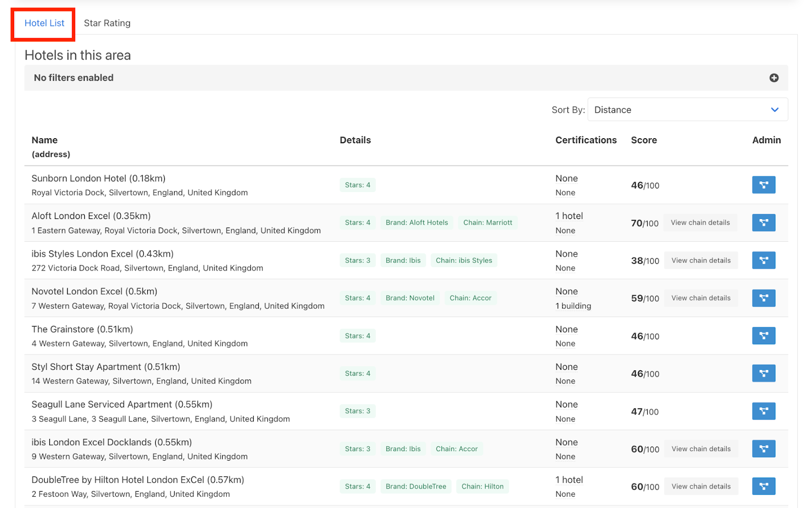Open admin icon for Seagull Lane Serviced Apartment
Image resolution: width=812 pixels, height=508 pixels.
tap(763, 411)
